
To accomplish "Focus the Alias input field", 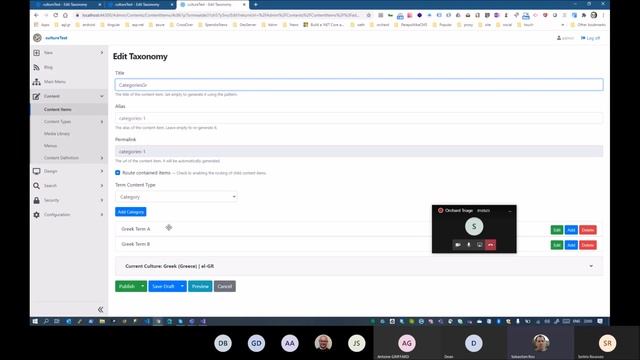I will 359,118.
